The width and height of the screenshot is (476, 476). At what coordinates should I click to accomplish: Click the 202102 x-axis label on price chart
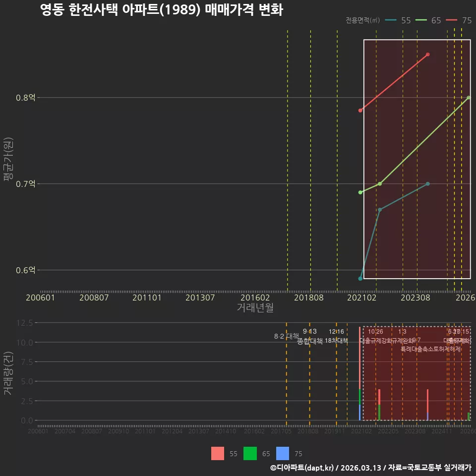point(361,297)
